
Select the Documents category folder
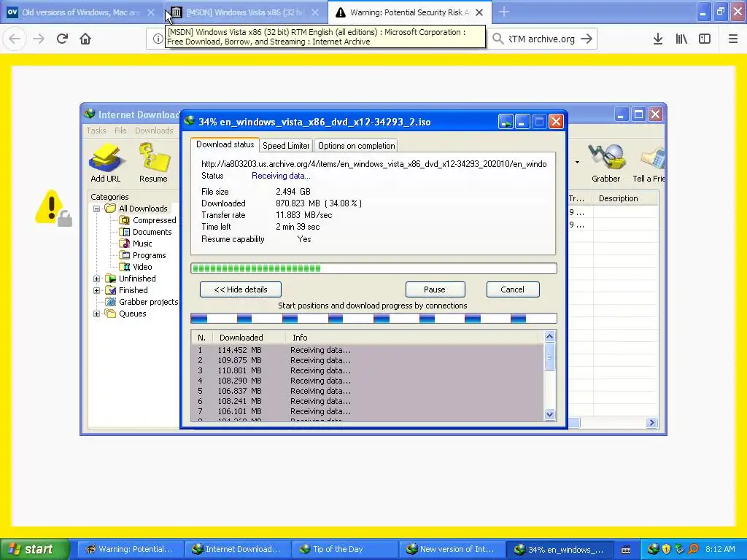click(146, 232)
